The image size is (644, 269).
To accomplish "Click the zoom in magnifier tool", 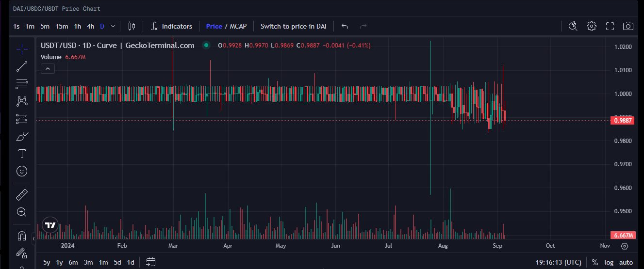I will tap(22, 212).
